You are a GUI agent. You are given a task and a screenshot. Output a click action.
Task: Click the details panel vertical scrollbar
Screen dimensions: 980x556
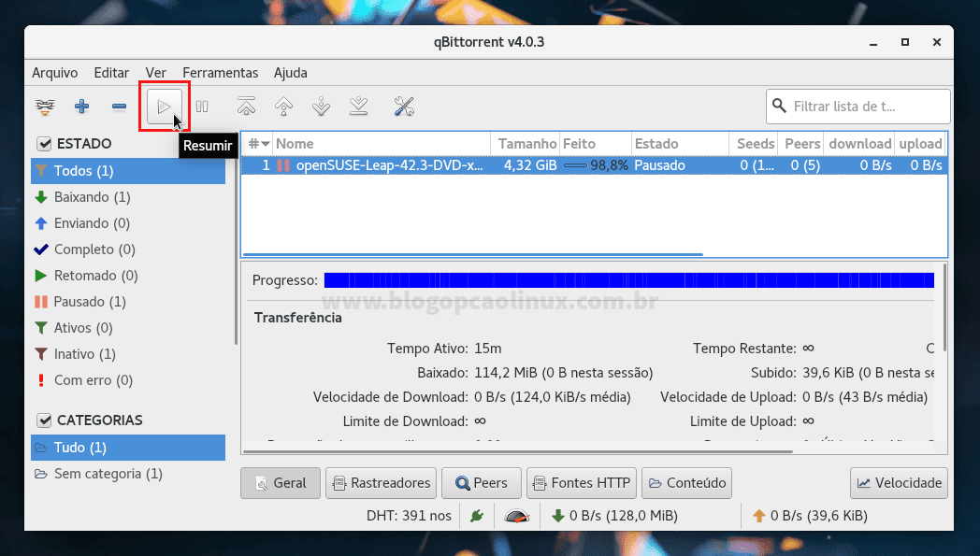[x=944, y=307]
